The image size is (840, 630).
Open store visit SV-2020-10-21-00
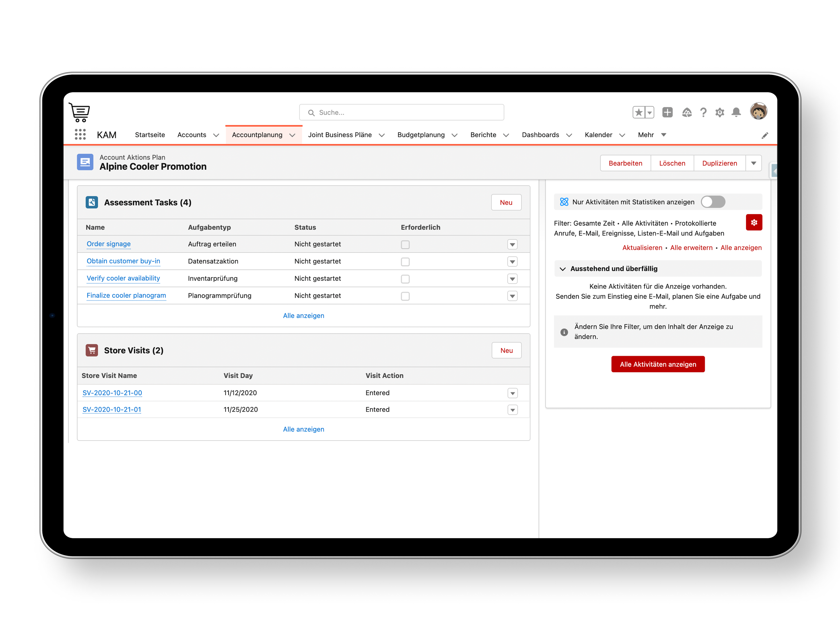click(x=112, y=393)
